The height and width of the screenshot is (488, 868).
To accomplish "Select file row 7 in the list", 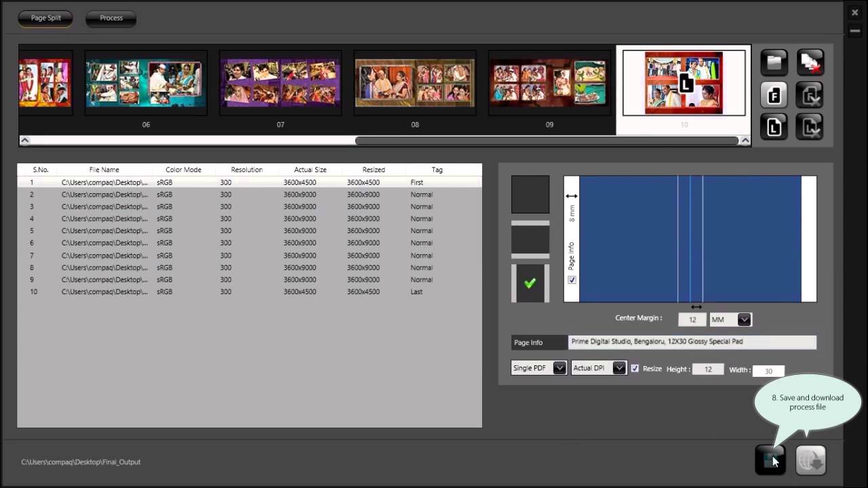I will 250,256.
